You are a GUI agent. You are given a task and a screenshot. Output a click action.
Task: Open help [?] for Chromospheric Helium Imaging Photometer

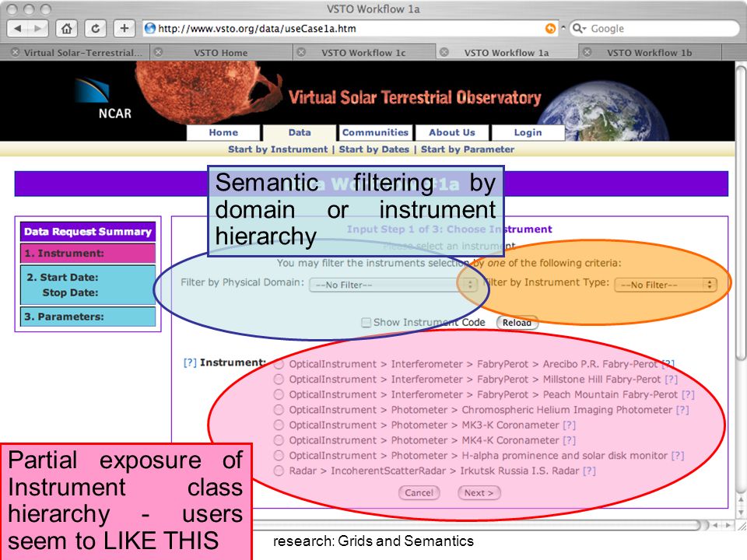coord(682,410)
